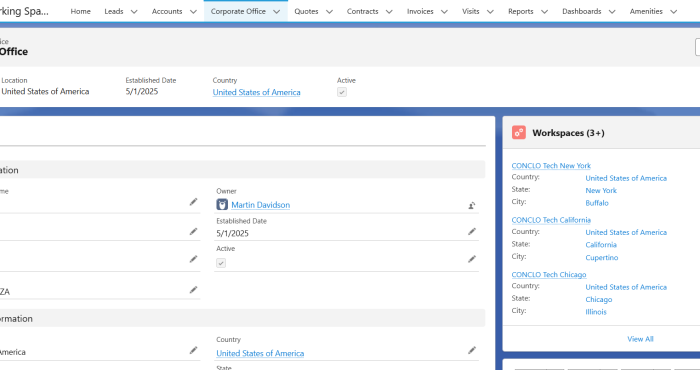Screen dimensions: 700x370
Task: Go to the Accounts tab
Action: [x=167, y=12]
